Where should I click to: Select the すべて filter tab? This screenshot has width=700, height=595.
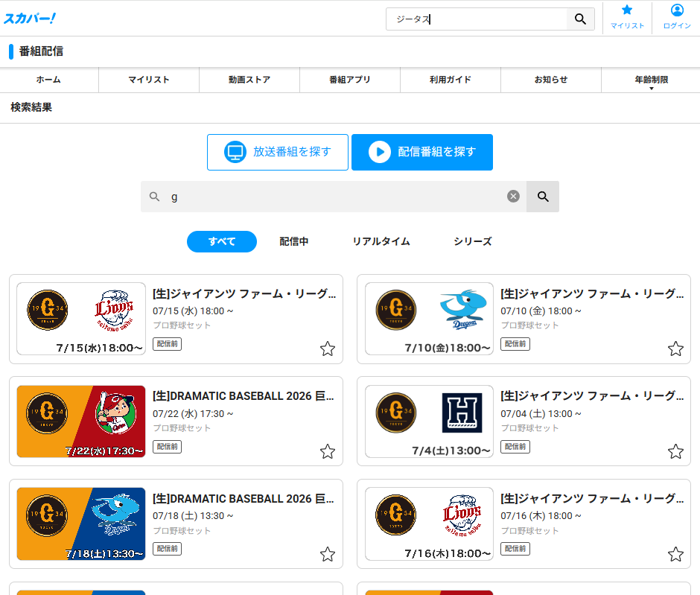pos(222,241)
